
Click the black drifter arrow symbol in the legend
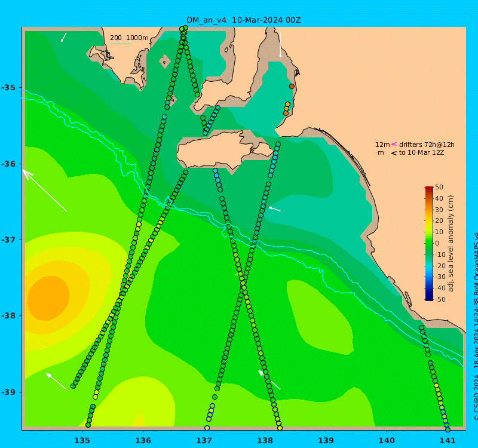(x=394, y=153)
